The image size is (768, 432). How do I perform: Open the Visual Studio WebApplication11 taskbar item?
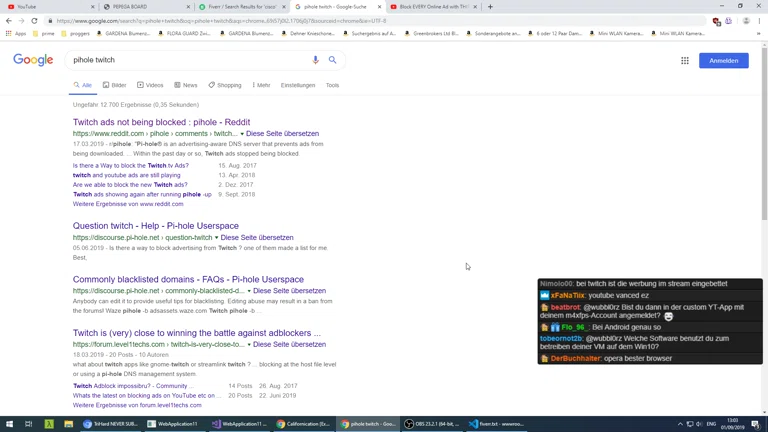point(240,424)
